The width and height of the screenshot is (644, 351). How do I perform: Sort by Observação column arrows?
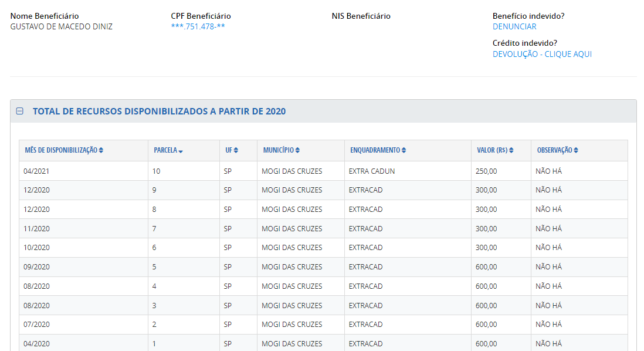point(576,150)
